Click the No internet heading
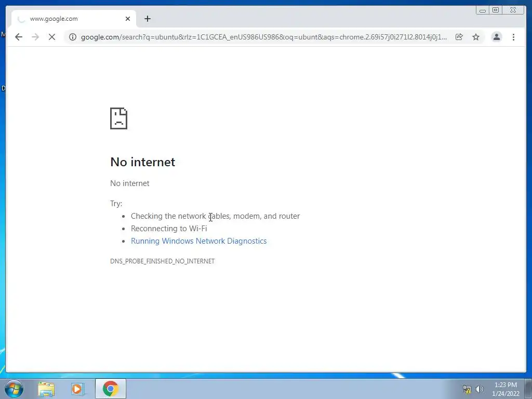Viewport: 532px width, 399px height. coord(143,162)
